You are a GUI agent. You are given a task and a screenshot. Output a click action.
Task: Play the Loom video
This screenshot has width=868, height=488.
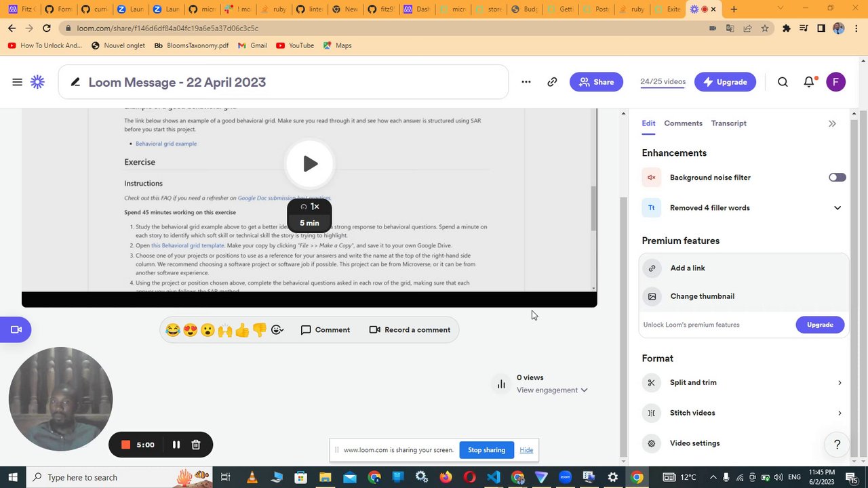310,163
